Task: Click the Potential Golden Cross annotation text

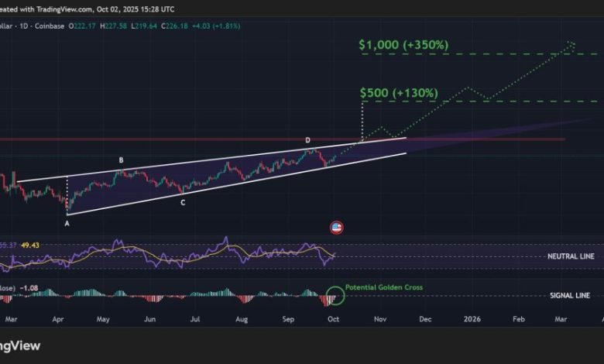Action: (x=384, y=287)
